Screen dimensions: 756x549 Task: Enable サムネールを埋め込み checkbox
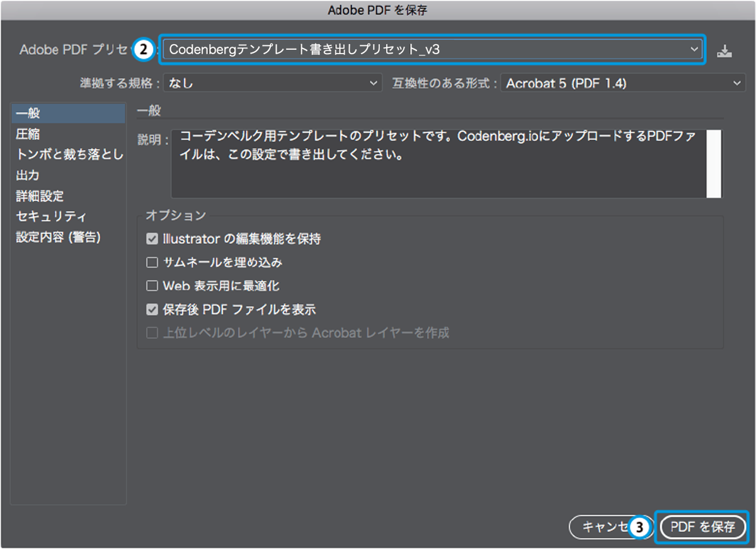tap(152, 262)
